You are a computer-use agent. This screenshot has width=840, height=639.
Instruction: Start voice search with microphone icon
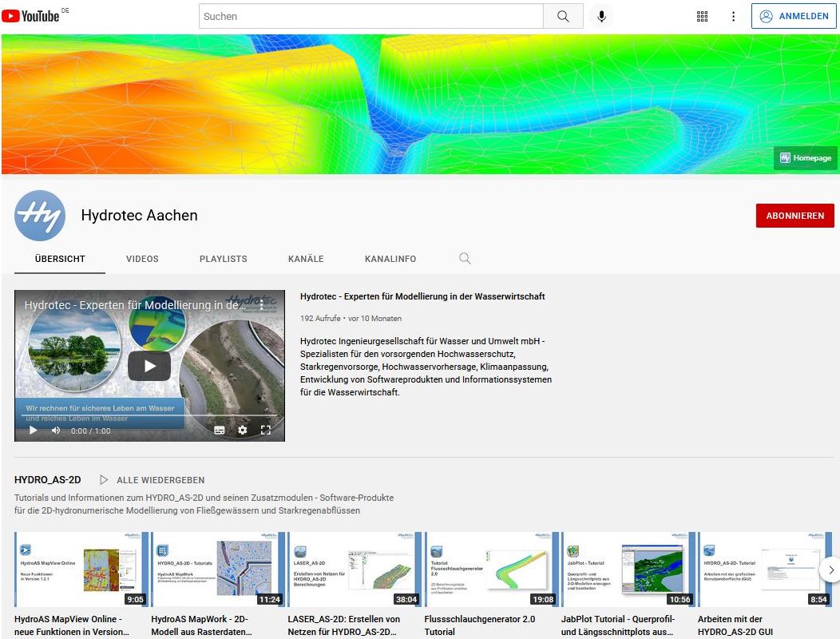coord(601,16)
